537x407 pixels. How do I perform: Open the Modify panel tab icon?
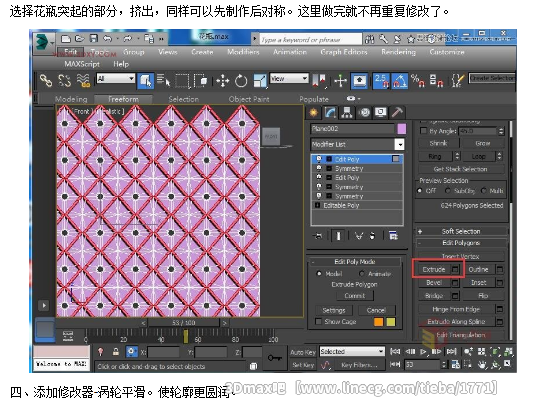[330, 112]
